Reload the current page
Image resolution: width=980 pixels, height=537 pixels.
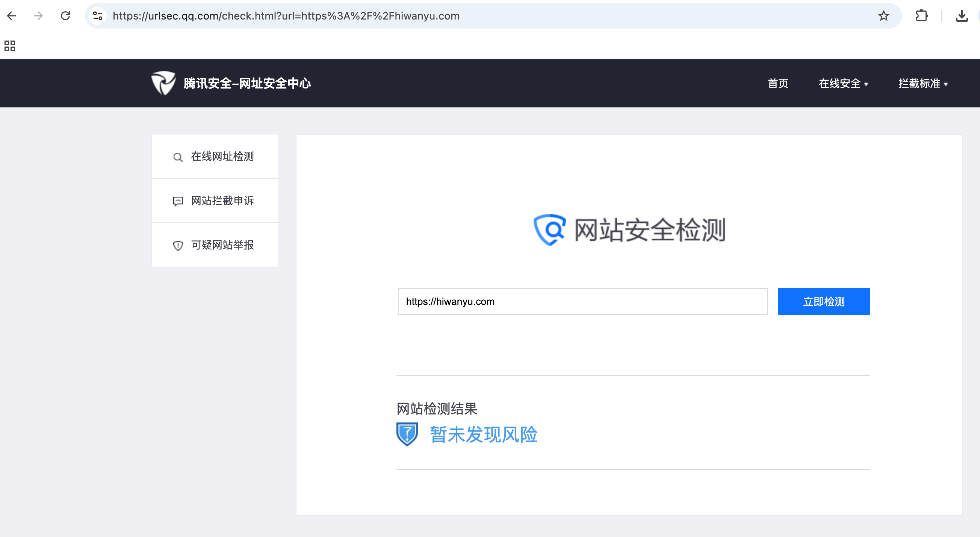[65, 16]
